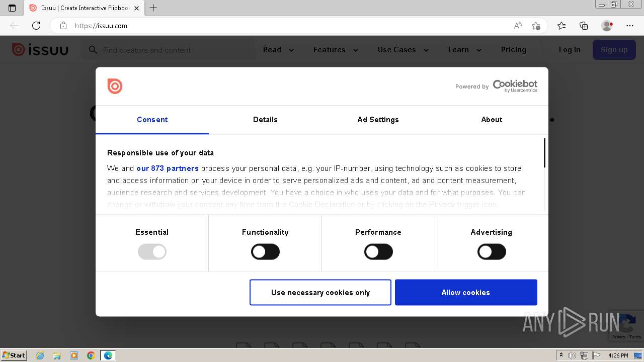The height and width of the screenshot is (362, 644).
Task: Open the Pricing page
Action: point(513,50)
